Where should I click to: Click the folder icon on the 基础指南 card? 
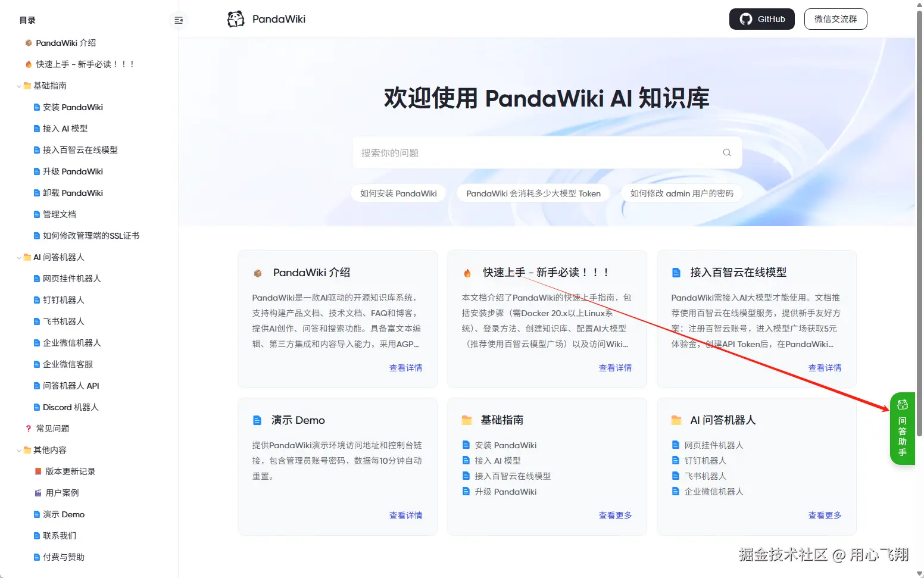467,420
